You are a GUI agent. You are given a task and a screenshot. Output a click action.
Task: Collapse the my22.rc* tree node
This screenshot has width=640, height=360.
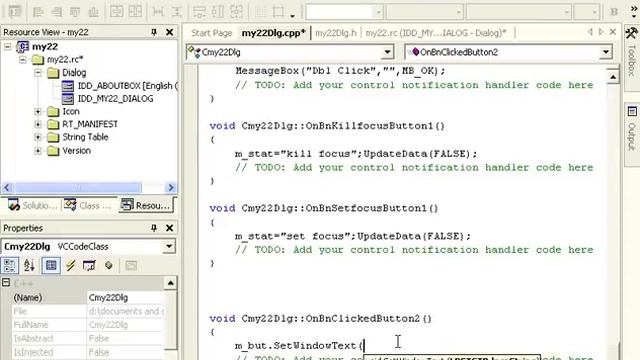tap(23, 60)
